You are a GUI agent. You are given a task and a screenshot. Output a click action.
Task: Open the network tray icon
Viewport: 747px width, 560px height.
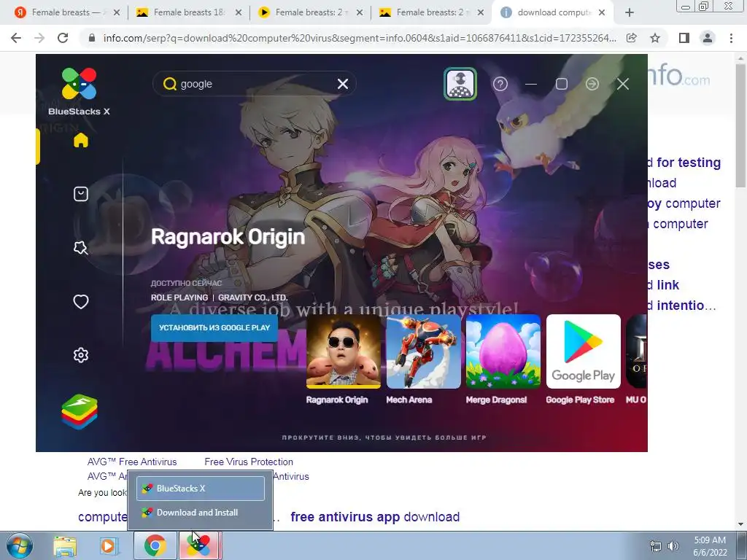656,546
